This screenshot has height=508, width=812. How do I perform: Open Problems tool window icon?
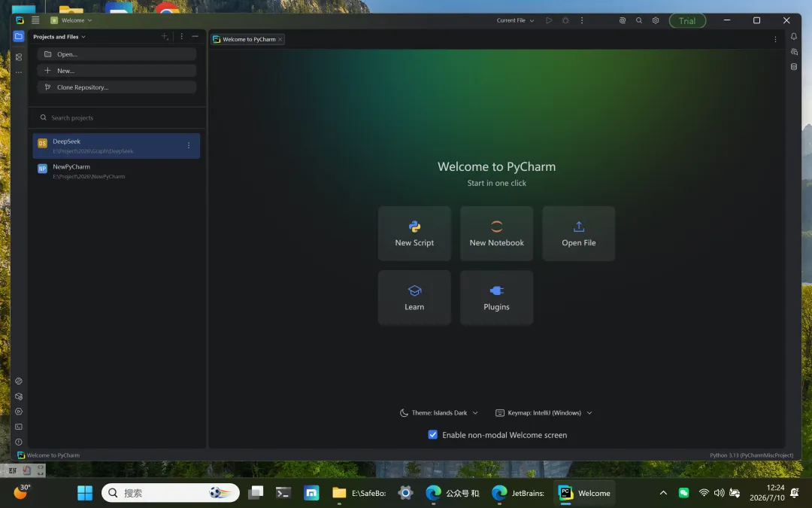19,443
